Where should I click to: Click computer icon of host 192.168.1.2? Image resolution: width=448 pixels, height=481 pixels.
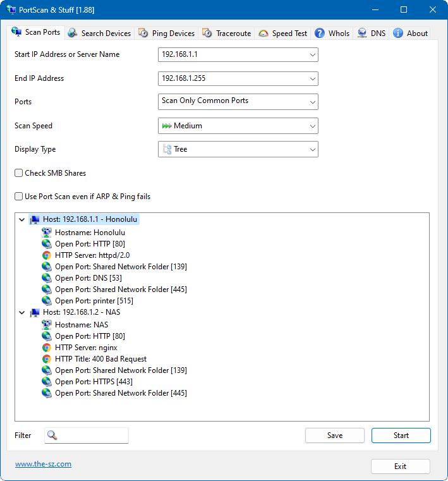(x=35, y=312)
